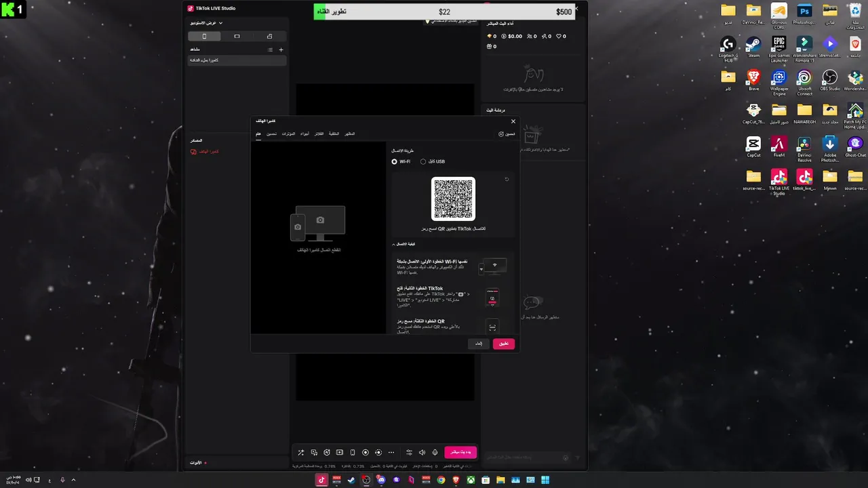Open the three-dots more options in bottom toolbar

[391, 452]
